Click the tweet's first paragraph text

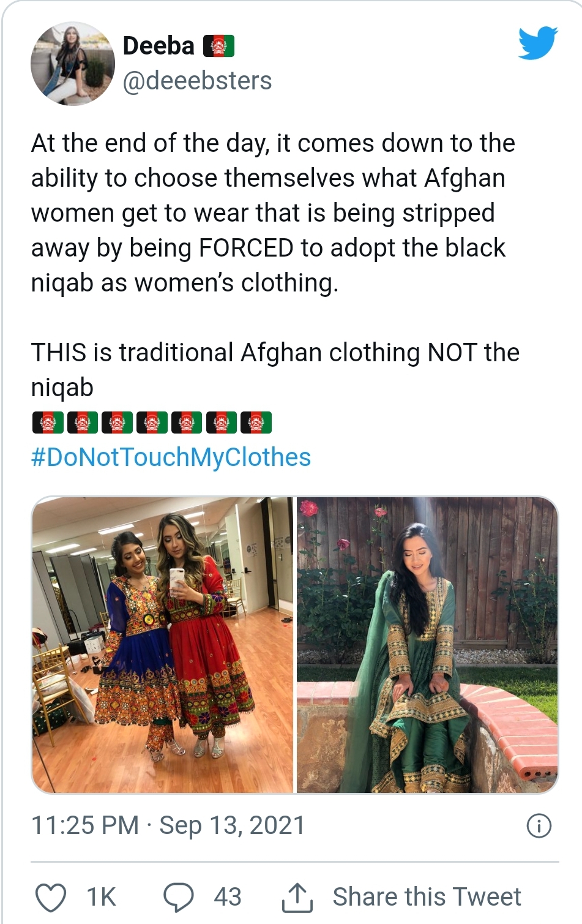tap(273, 212)
